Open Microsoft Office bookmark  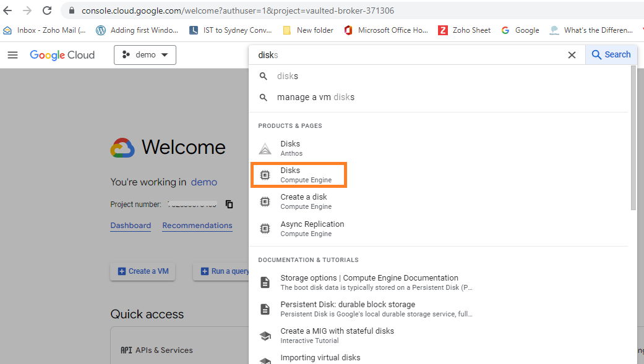click(x=386, y=30)
